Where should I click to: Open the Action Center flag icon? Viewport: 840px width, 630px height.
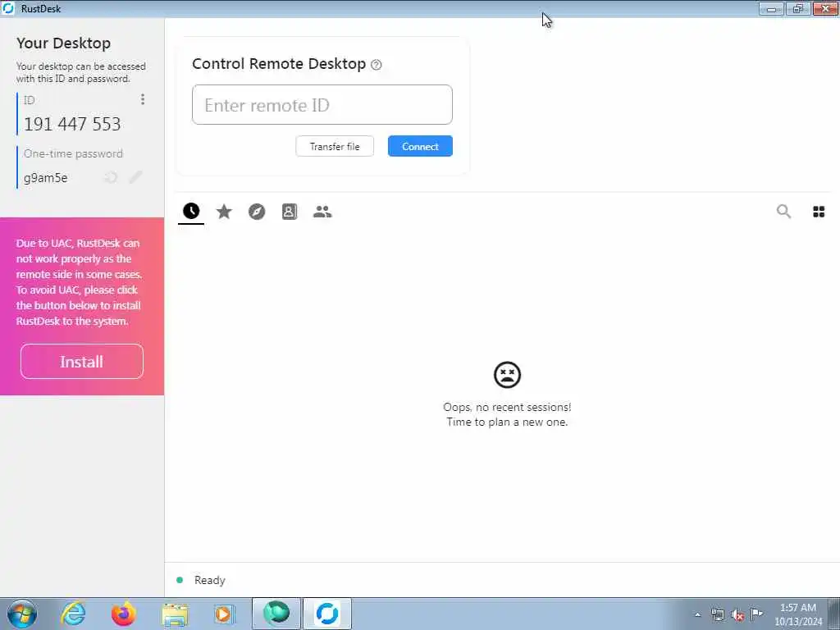(x=756, y=614)
